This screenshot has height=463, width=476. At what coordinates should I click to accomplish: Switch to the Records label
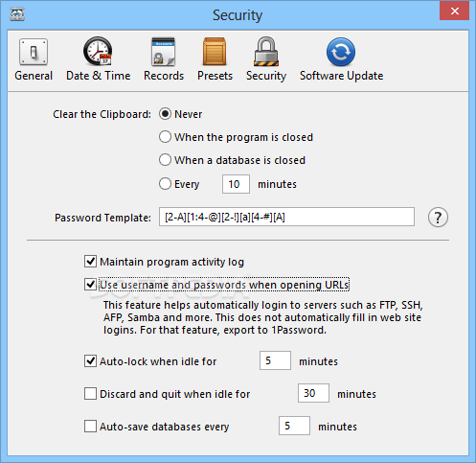coord(164,76)
